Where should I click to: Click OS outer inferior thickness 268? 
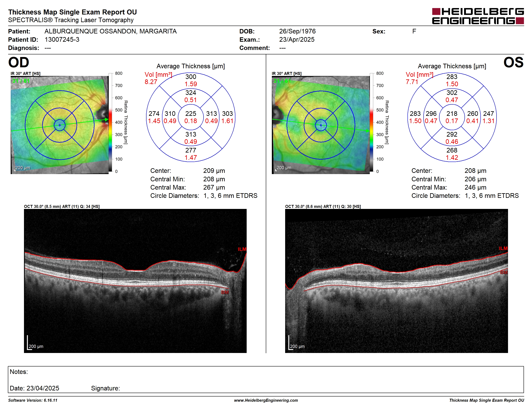pos(452,150)
